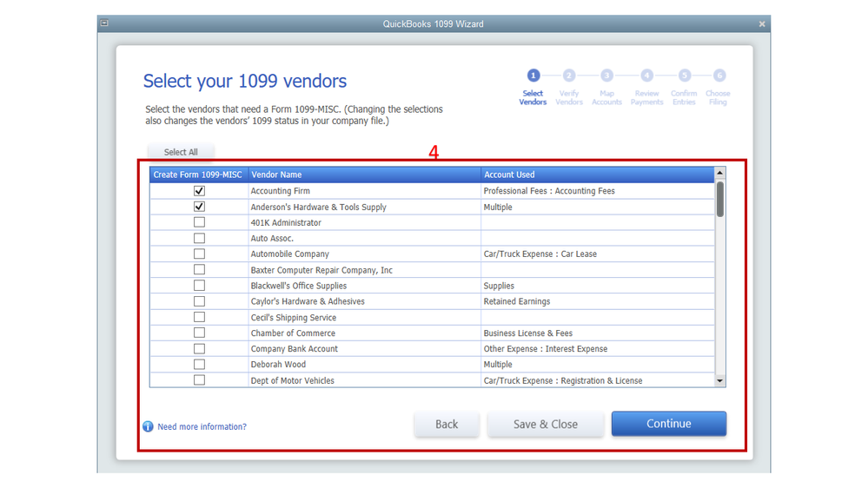Check Blackwell's Office Supplies checkbox
The image size is (868, 488).
coord(199,286)
